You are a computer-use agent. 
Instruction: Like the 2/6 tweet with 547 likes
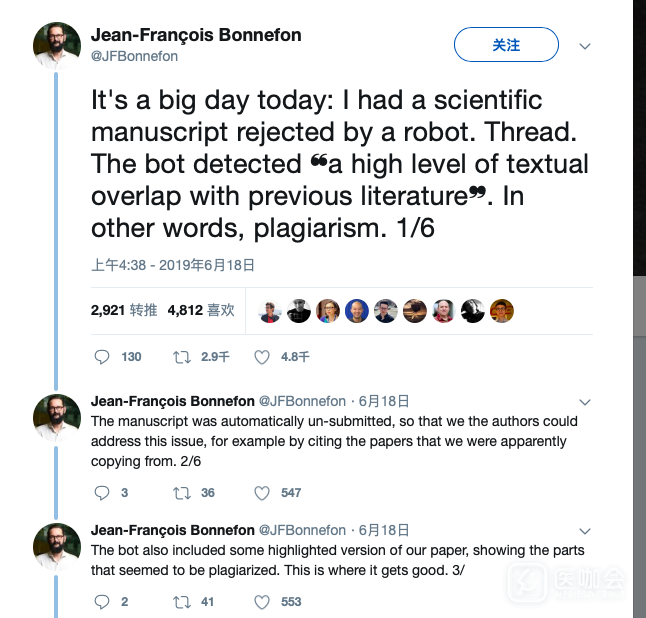click(262, 492)
